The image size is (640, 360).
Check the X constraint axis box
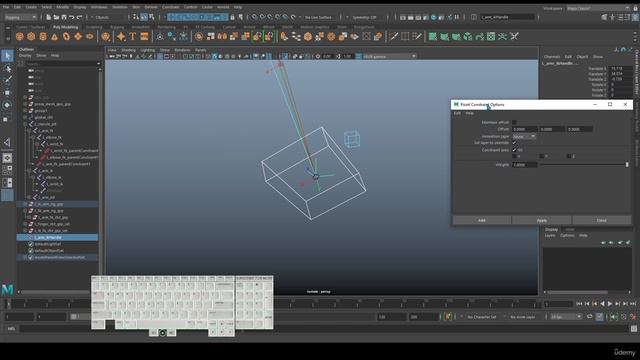click(514, 156)
